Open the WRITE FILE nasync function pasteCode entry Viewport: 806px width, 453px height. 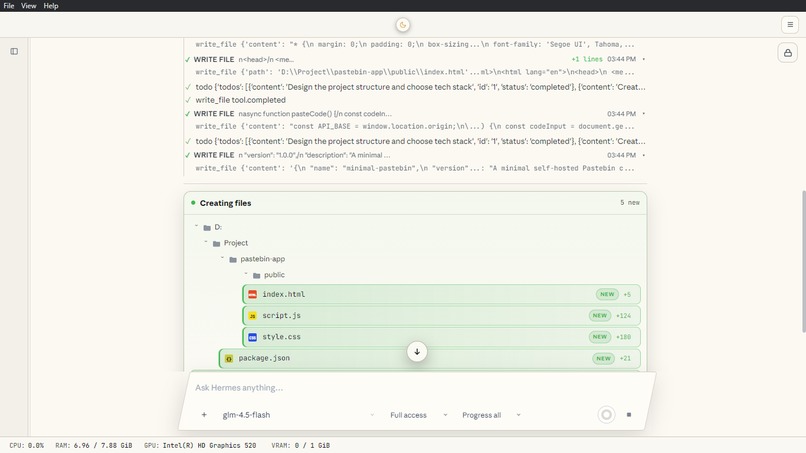(414, 114)
